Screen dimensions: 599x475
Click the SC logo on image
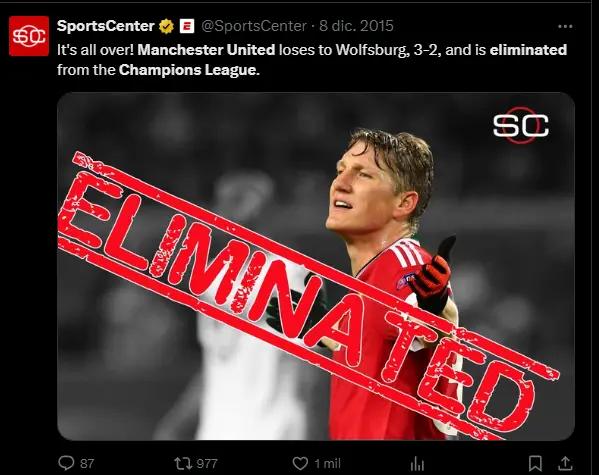click(x=520, y=125)
